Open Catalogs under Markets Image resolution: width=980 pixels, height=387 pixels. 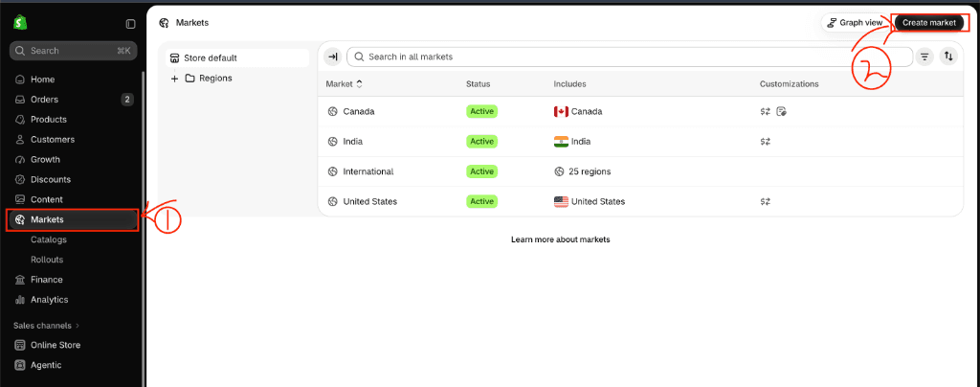(x=49, y=239)
